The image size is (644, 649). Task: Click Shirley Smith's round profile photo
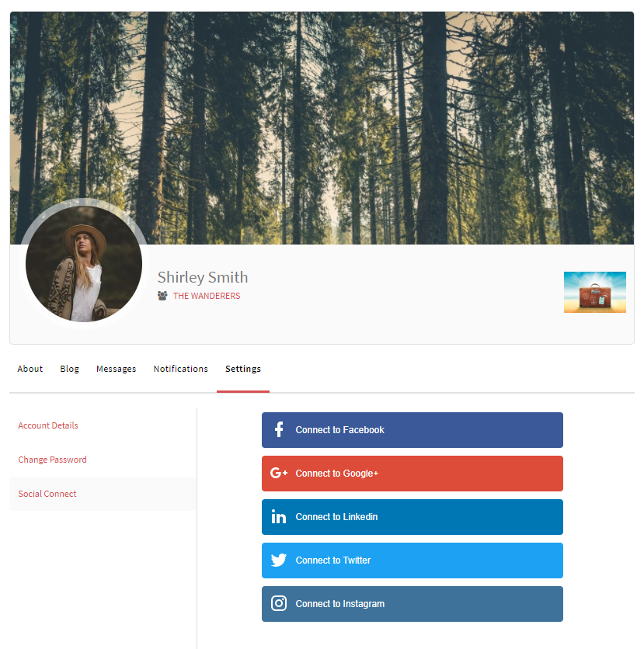click(84, 264)
